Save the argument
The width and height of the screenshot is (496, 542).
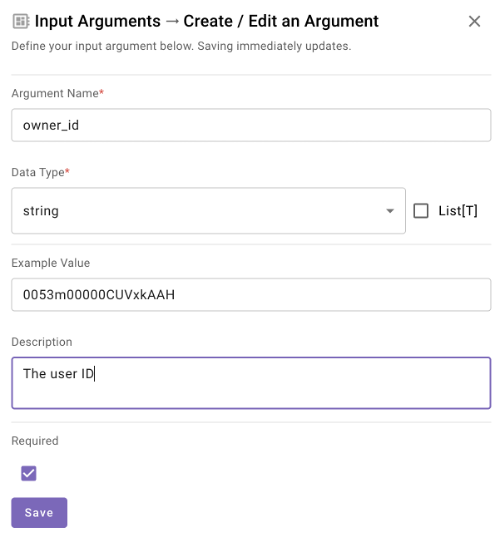point(39,512)
